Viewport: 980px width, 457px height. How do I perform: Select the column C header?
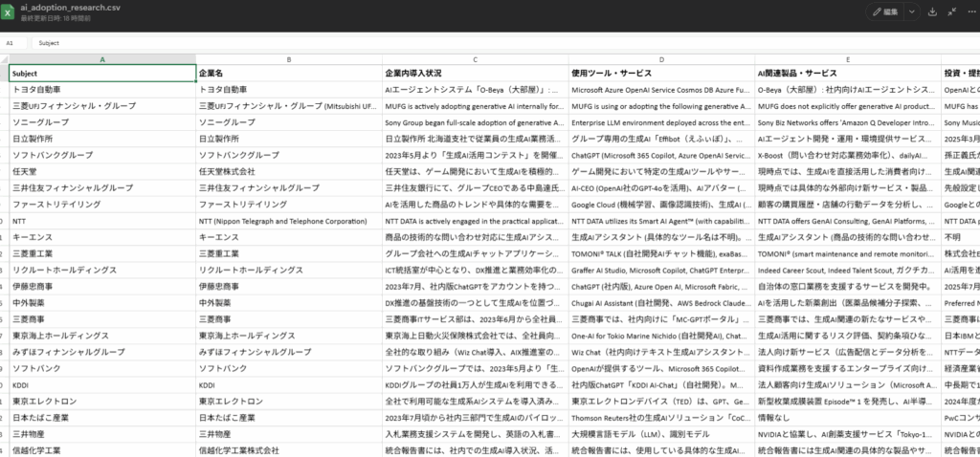(x=476, y=60)
